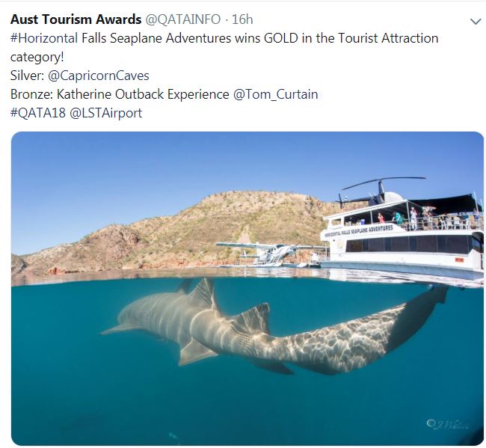Click the seaplane in the photo

[x=270, y=254]
